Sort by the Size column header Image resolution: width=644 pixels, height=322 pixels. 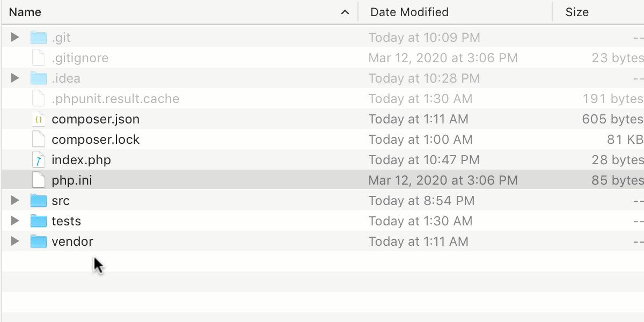click(x=577, y=12)
